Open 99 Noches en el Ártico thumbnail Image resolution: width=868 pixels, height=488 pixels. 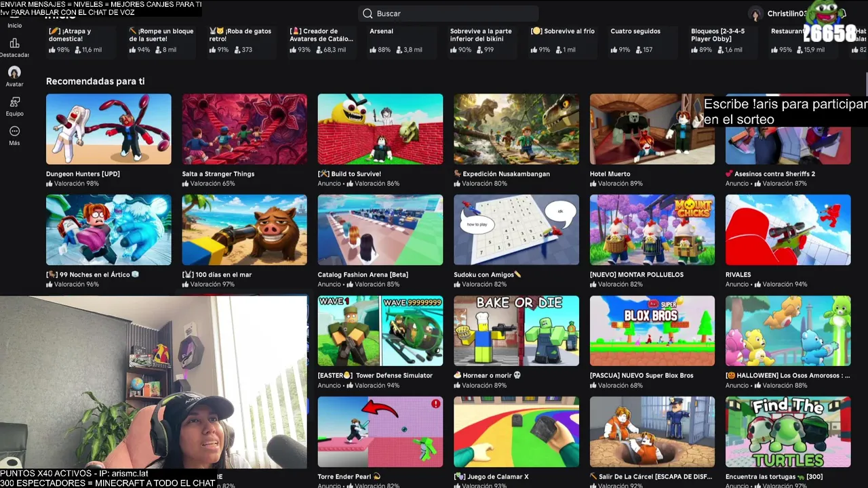click(108, 230)
